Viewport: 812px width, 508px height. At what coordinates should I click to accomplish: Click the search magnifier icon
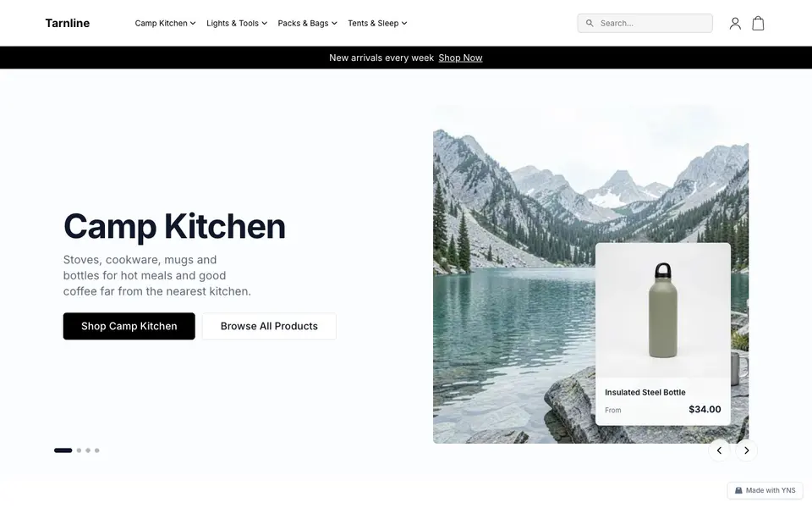tap(590, 24)
